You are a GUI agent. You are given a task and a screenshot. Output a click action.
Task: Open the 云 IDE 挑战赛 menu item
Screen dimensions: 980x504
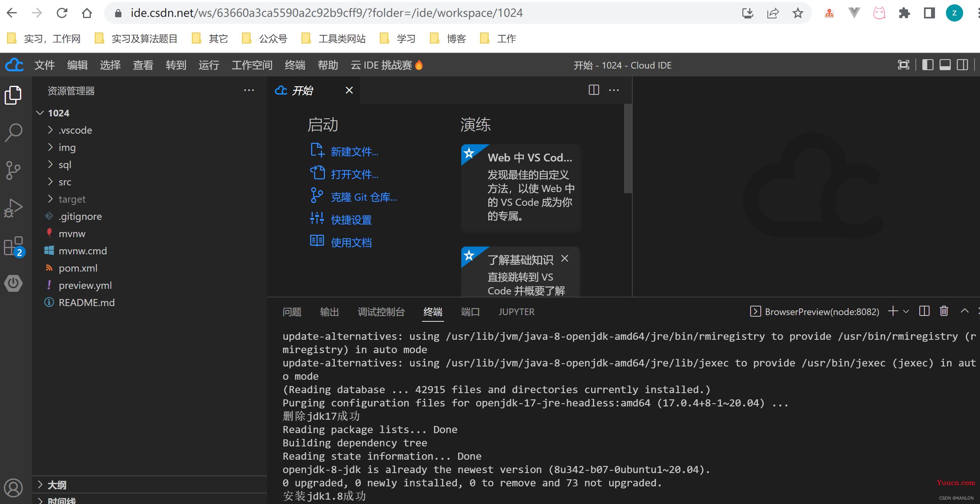(x=386, y=65)
